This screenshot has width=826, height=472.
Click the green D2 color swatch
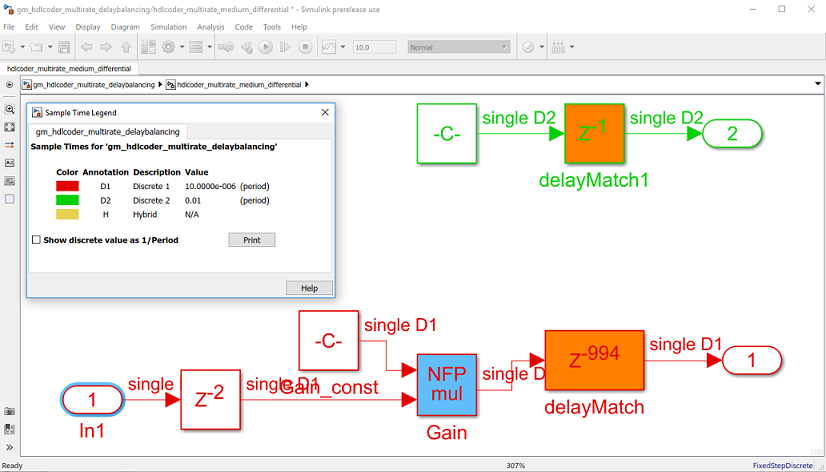67,200
